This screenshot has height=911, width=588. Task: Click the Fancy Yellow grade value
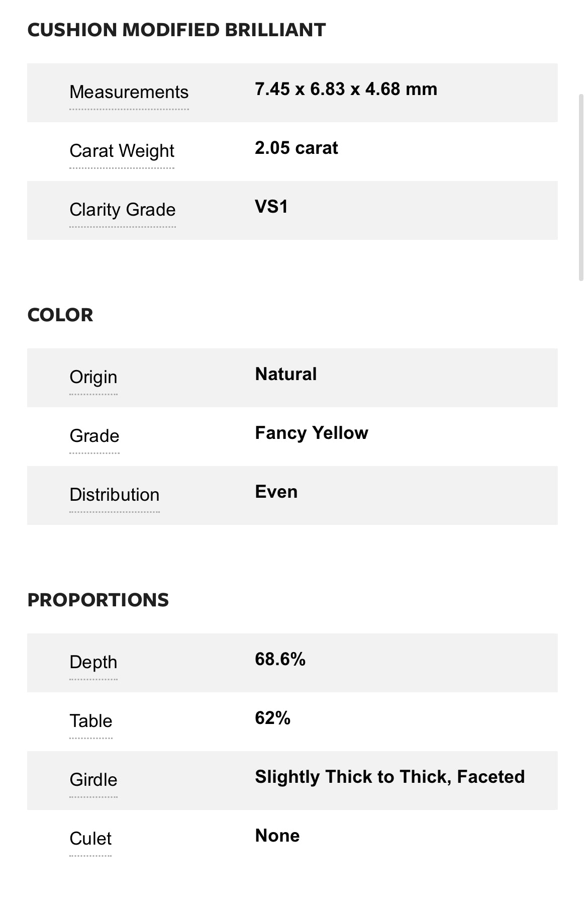tap(311, 433)
